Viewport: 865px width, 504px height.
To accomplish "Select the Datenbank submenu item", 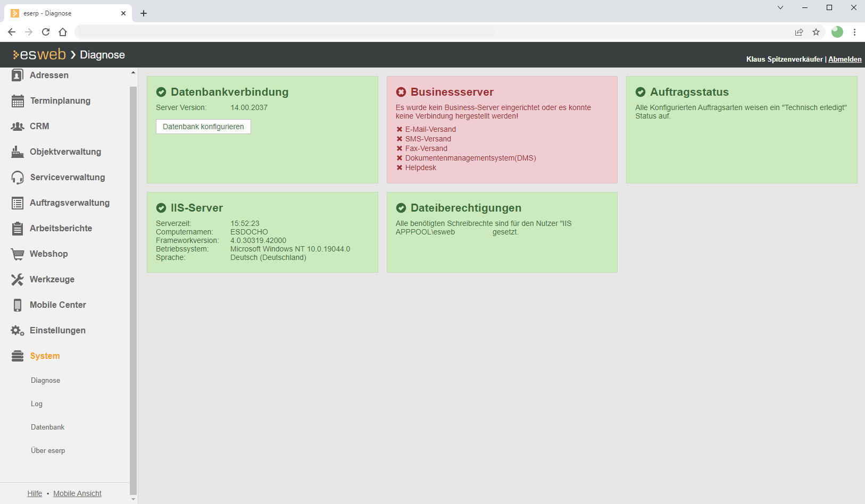I will point(47,427).
